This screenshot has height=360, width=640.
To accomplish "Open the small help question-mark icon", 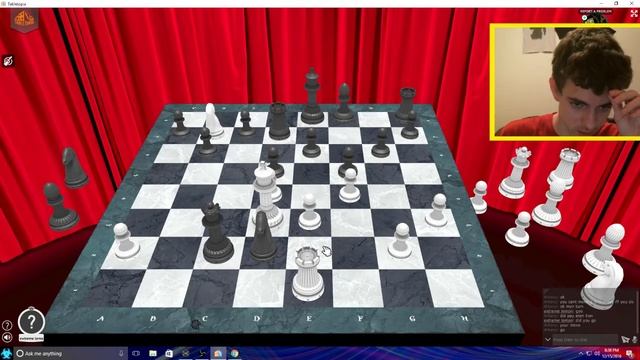I will (7, 325).
